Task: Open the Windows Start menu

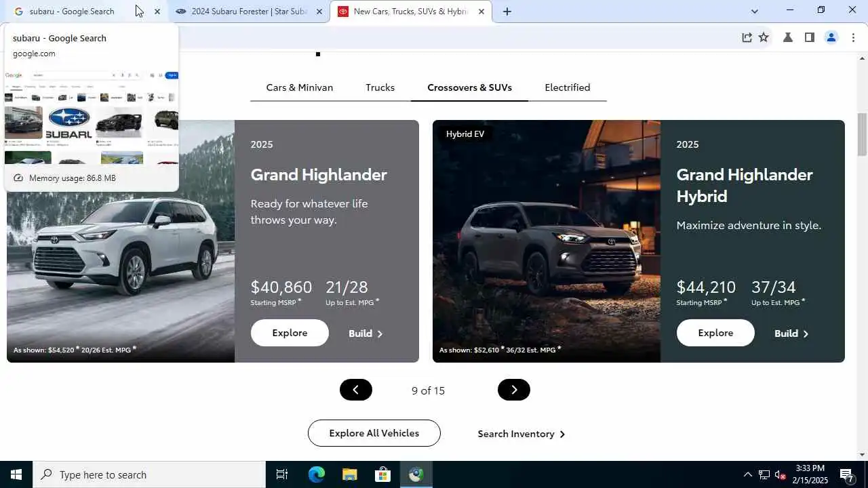Action: (16, 474)
